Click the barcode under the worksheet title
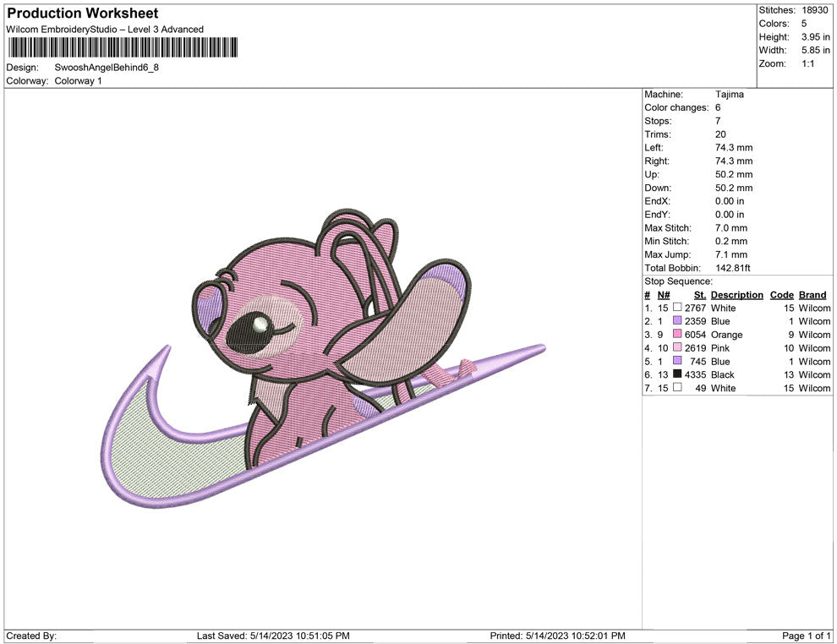The width and height of the screenshot is (837, 644). click(x=123, y=47)
